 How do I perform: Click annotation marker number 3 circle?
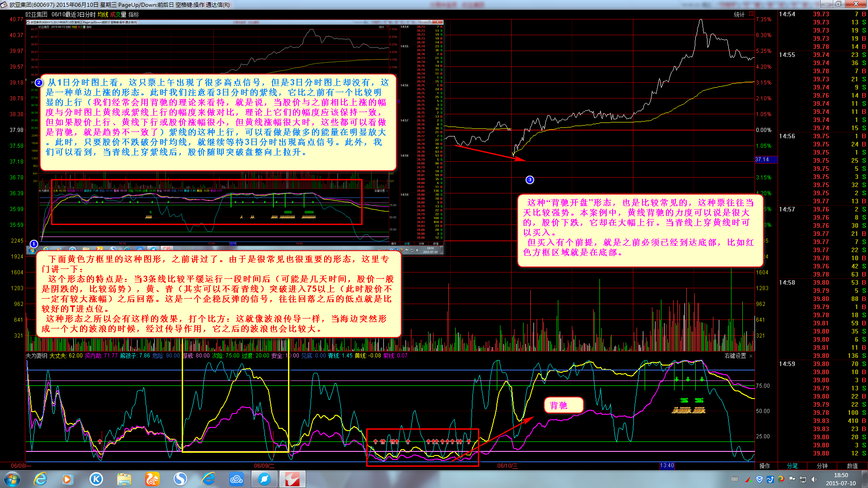pos(530,180)
